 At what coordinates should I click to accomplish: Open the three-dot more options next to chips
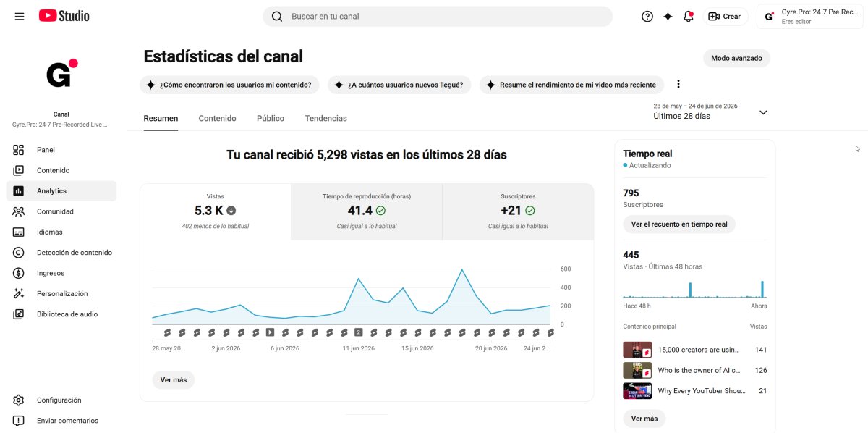pyautogui.click(x=678, y=84)
